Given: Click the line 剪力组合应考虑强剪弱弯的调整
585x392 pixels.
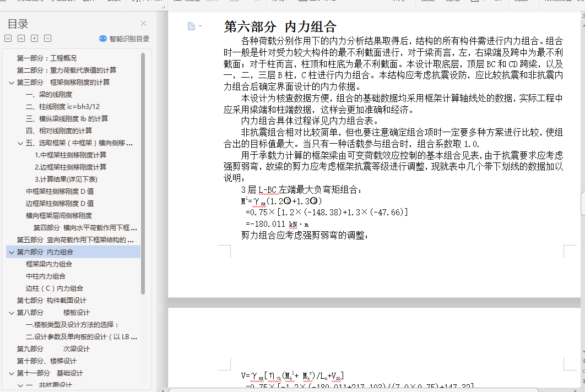Looking at the screenshot, I should (305, 235).
